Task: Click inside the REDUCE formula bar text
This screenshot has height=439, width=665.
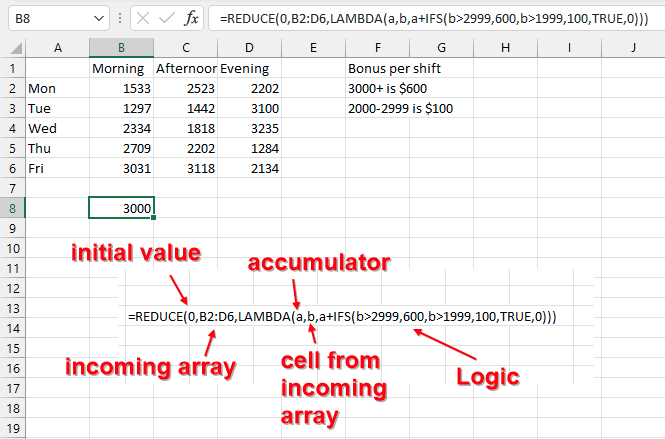Action: [430, 19]
